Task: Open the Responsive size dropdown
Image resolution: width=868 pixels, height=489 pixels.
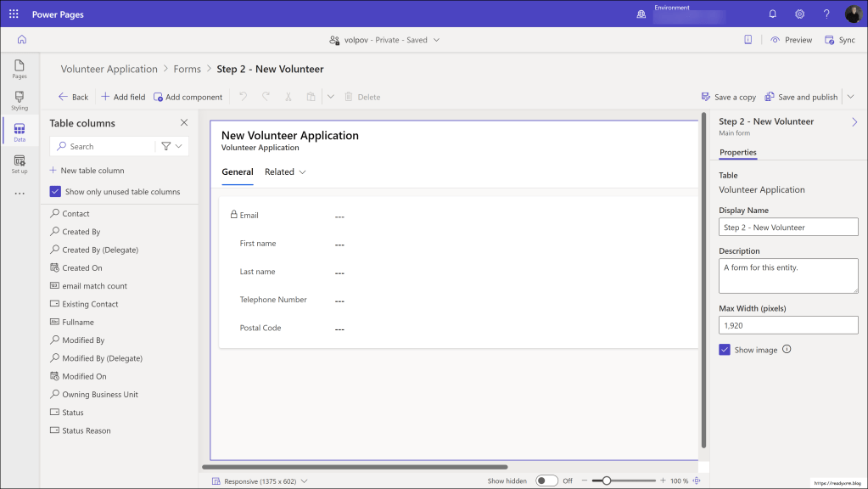Action: click(260, 481)
